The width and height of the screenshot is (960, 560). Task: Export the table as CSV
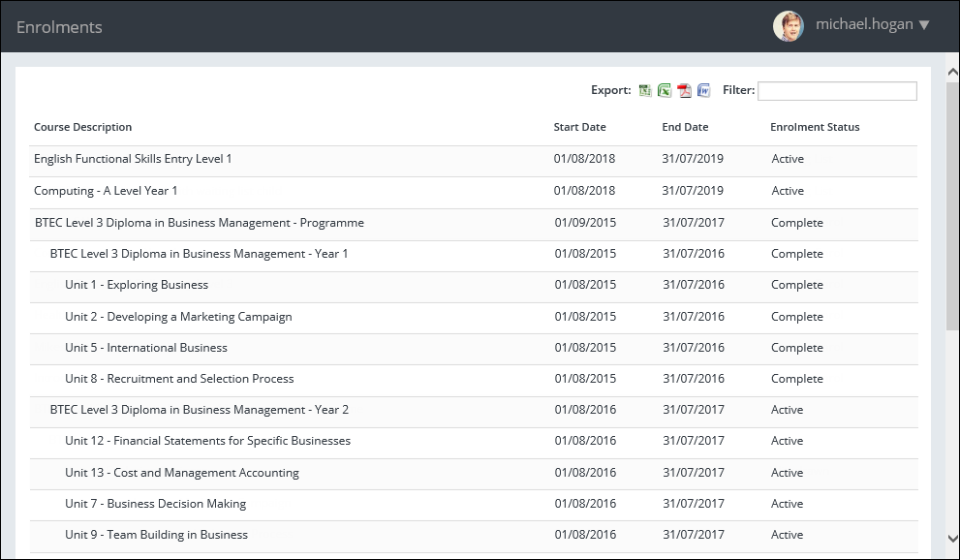click(645, 91)
